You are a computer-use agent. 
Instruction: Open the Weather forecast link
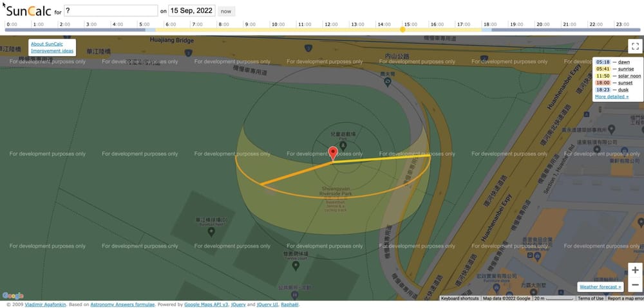click(x=600, y=287)
